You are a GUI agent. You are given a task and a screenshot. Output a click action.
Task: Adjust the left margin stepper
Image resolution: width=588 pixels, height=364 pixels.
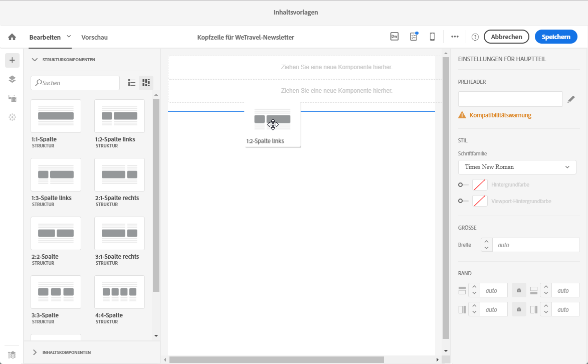(474, 309)
